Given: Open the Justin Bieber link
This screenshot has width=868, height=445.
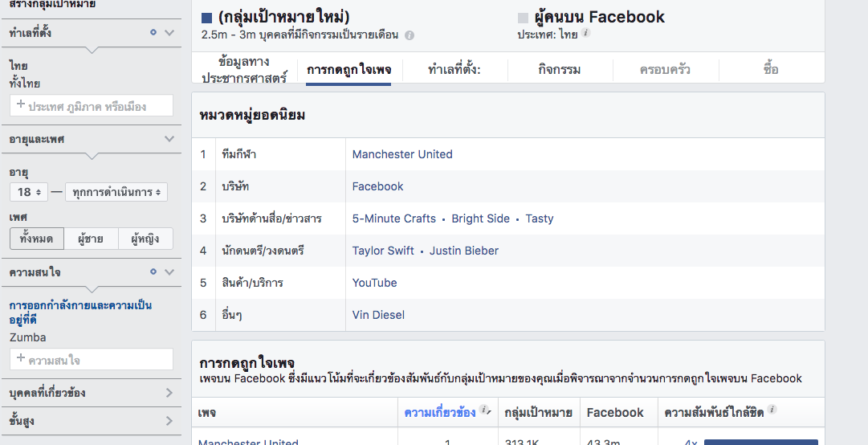Looking at the screenshot, I should (x=464, y=251).
